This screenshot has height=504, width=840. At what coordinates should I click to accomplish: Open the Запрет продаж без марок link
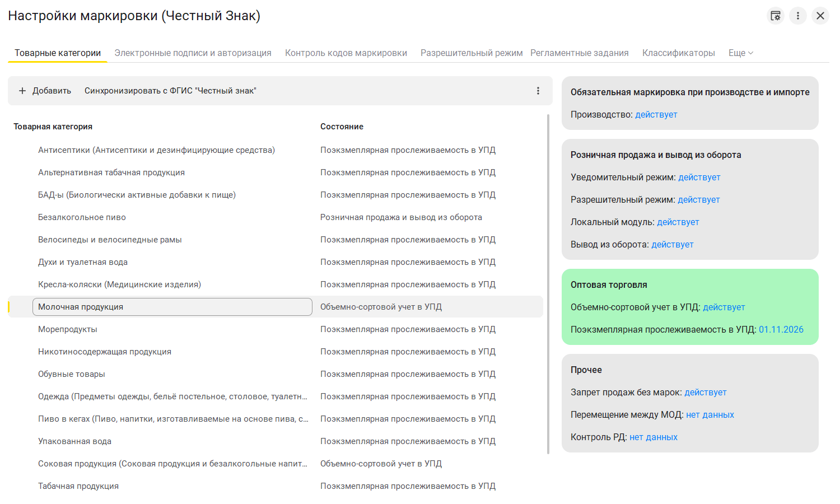click(705, 393)
